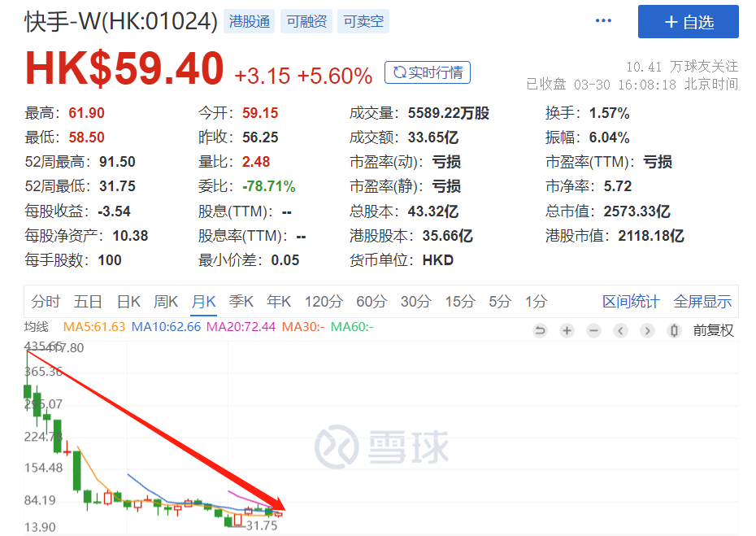Click the 31.75 low marker on chart
Image resolution: width=756 pixels, height=536 pixels.
261,525
